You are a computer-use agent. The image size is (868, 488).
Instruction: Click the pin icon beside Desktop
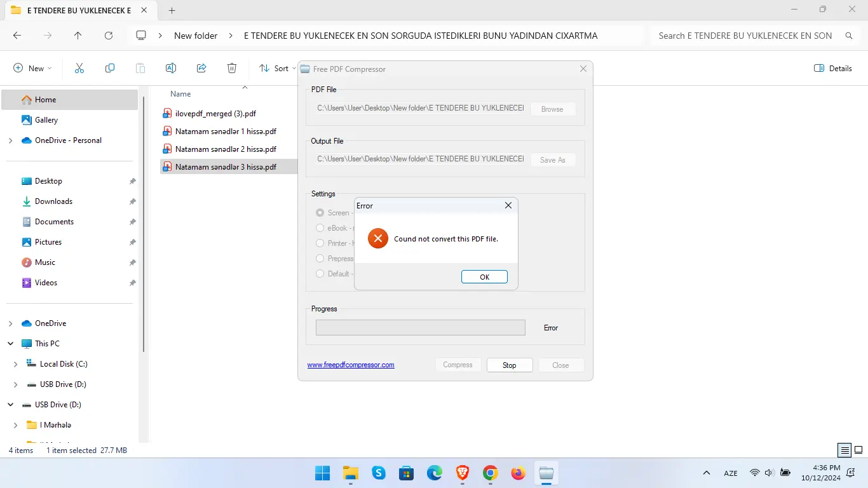coord(132,181)
